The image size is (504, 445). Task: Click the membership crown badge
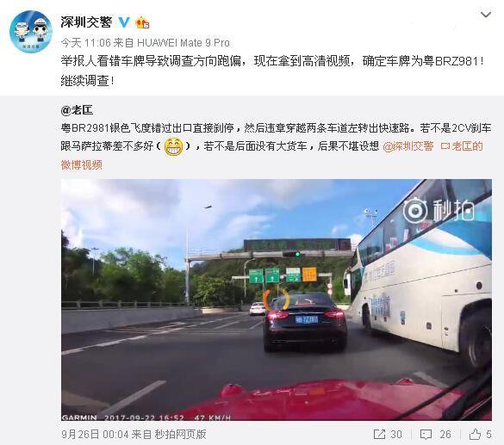[142, 22]
